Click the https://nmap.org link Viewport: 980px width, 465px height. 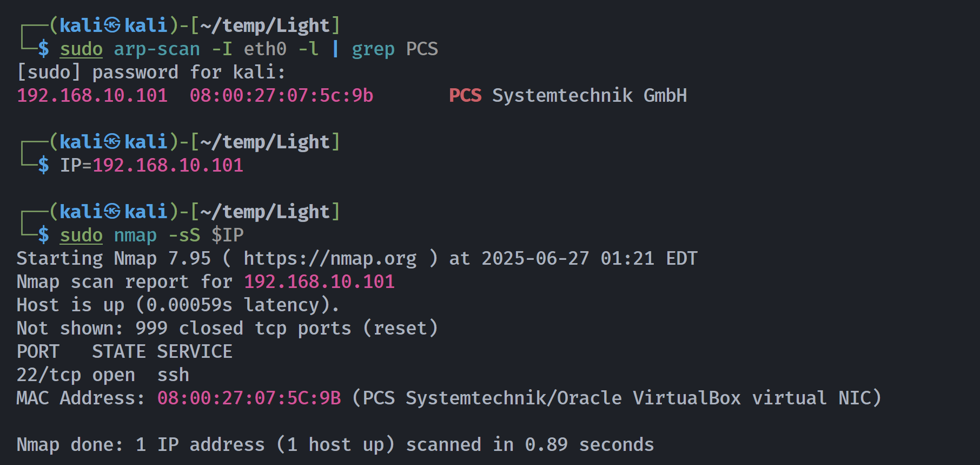[x=330, y=258]
